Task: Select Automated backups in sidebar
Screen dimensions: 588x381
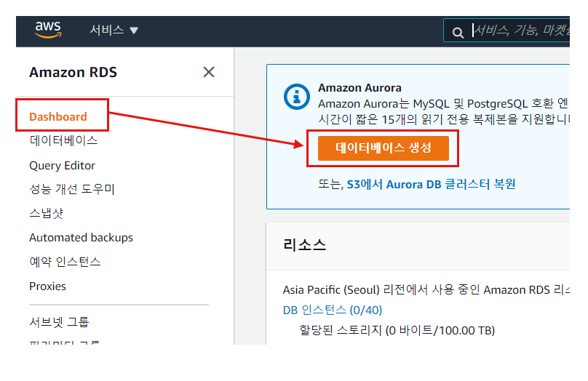Action: 81,238
